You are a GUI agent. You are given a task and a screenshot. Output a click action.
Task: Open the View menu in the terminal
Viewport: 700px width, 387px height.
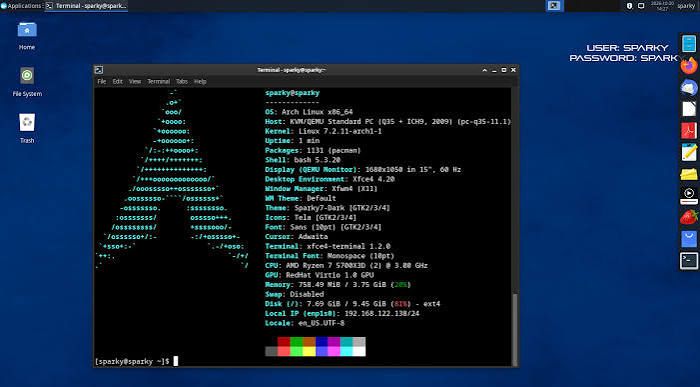(135, 81)
